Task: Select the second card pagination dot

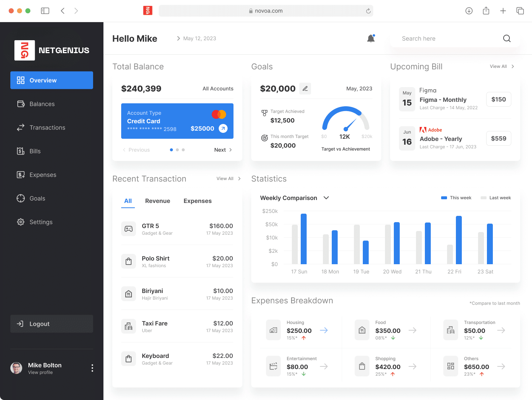Action: (x=177, y=150)
